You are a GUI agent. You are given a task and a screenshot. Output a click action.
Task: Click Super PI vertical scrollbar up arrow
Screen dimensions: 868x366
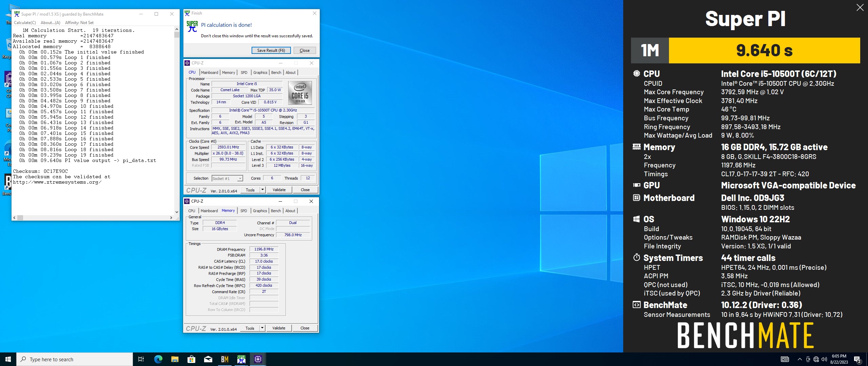coord(177,30)
